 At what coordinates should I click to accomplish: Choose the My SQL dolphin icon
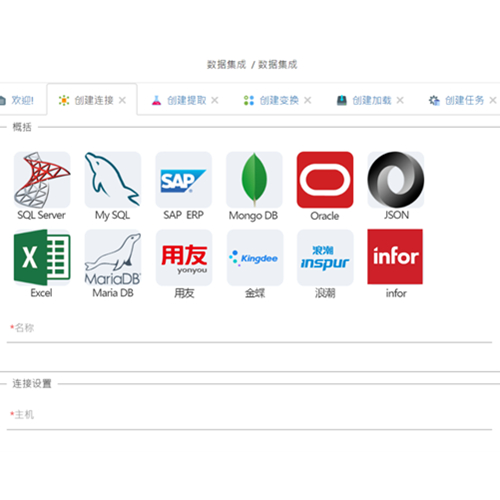click(113, 180)
